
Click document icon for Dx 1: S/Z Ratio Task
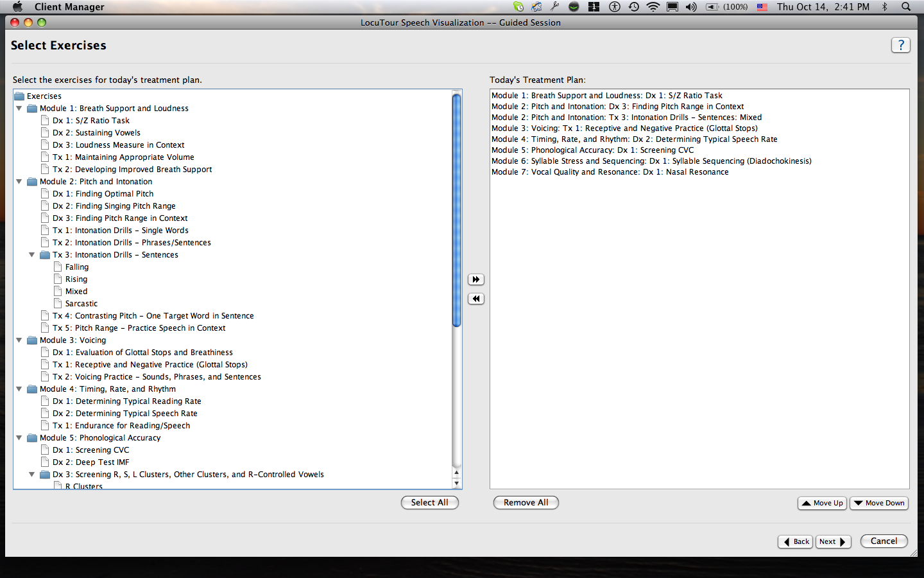(x=45, y=121)
